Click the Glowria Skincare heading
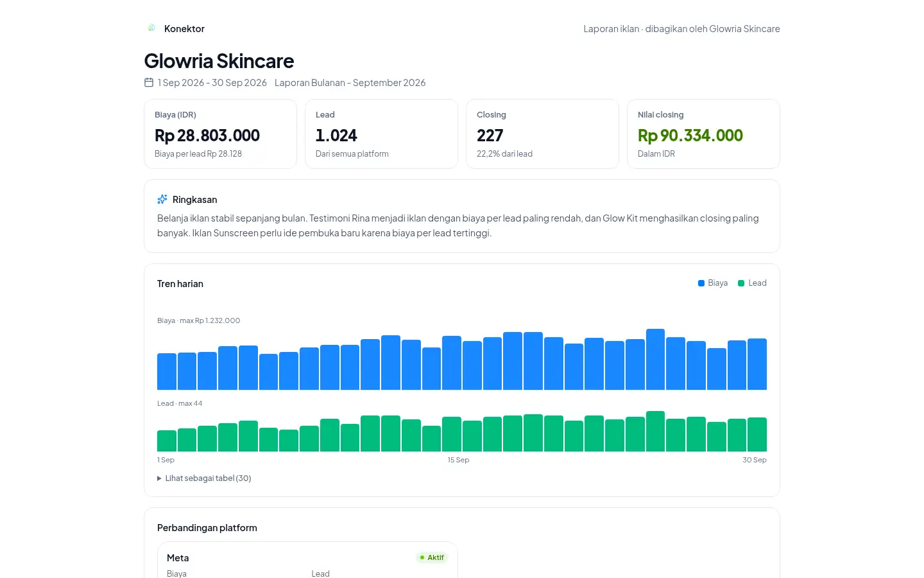 point(219,61)
